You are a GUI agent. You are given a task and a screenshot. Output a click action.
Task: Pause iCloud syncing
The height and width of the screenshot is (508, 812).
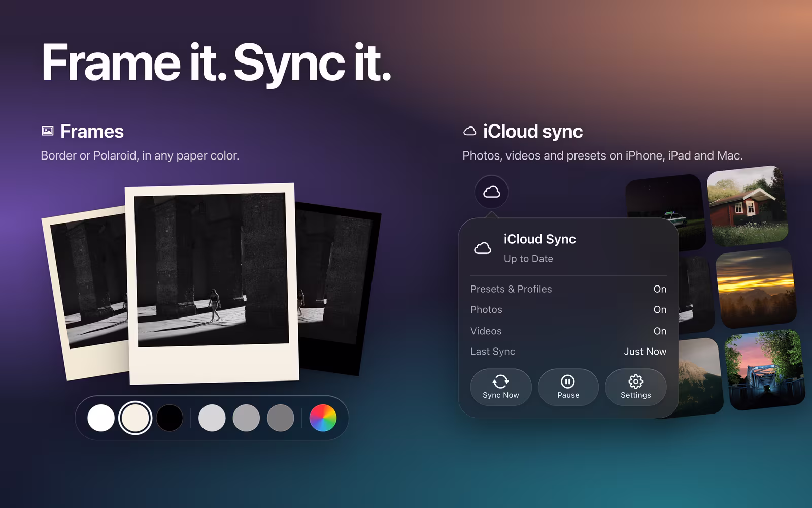coord(568,387)
